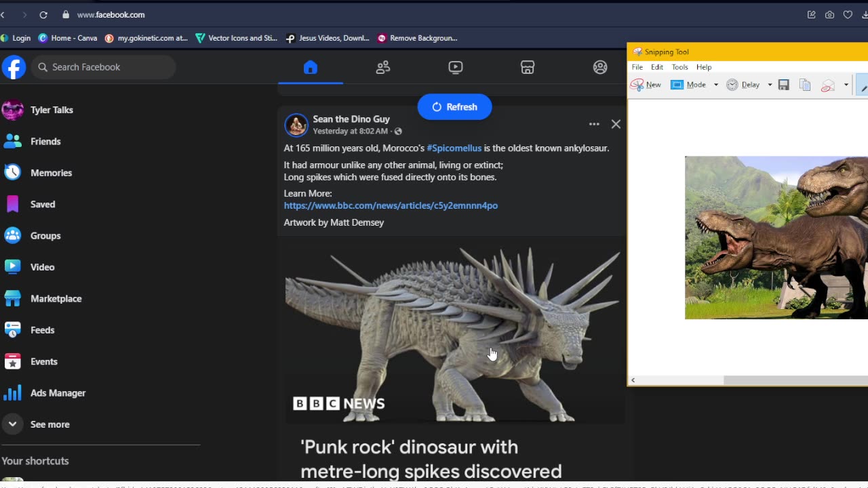Click the T-rex snip image in Snipping Tool

click(776, 237)
